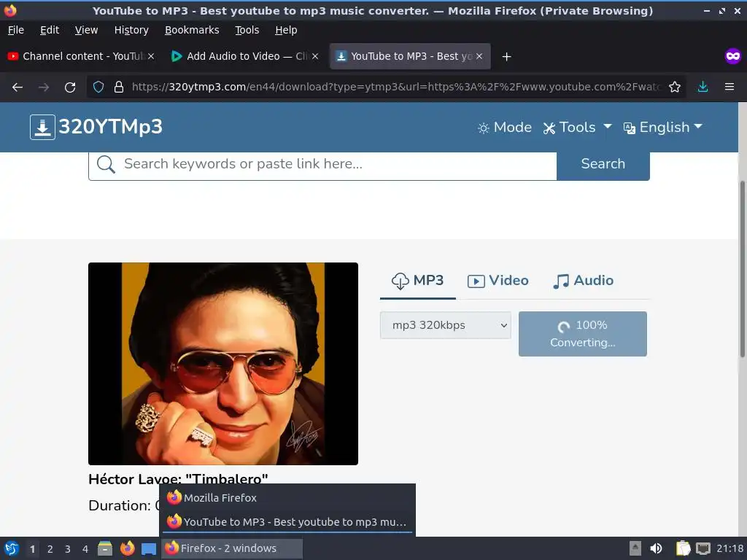Click the Firefox - 2 windows taskbar button
The height and width of the screenshot is (560, 747).
click(x=232, y=548)
